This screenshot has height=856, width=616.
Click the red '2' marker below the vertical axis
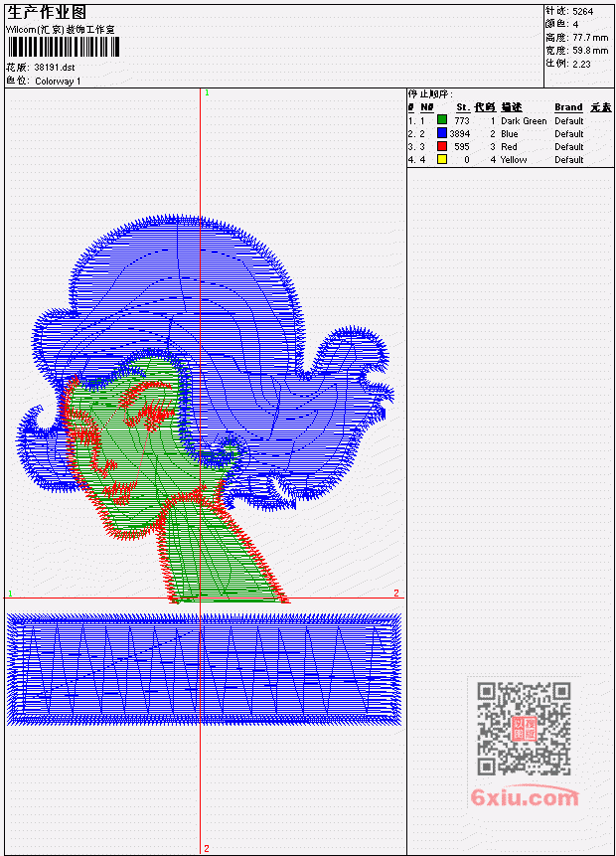(207, 848)
